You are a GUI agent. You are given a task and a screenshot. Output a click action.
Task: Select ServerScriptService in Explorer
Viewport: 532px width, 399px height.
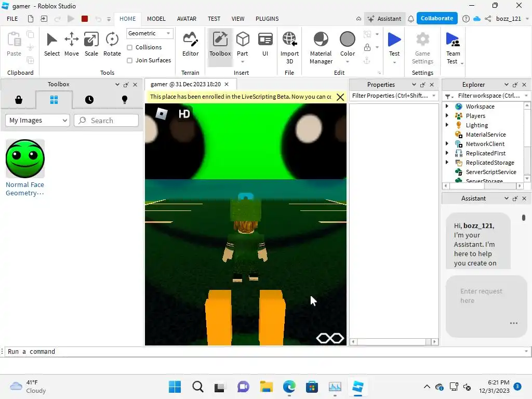coord(490,172)
